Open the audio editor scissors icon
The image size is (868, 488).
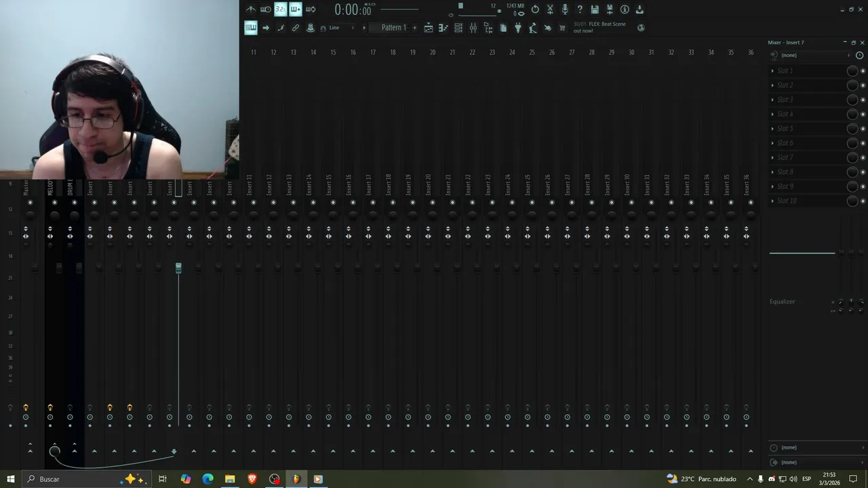pyautogui.click(x=550, y=9)
